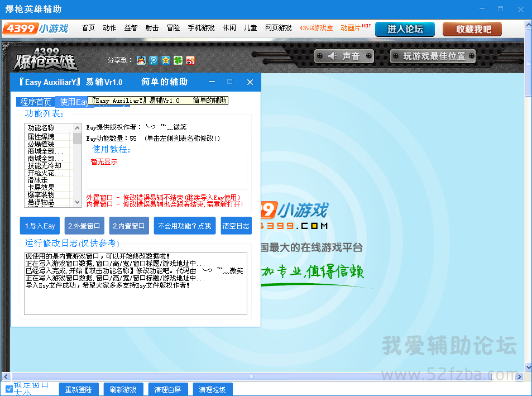Open the 网页游戏 category

pyautogui.click(x=278, y=28)
